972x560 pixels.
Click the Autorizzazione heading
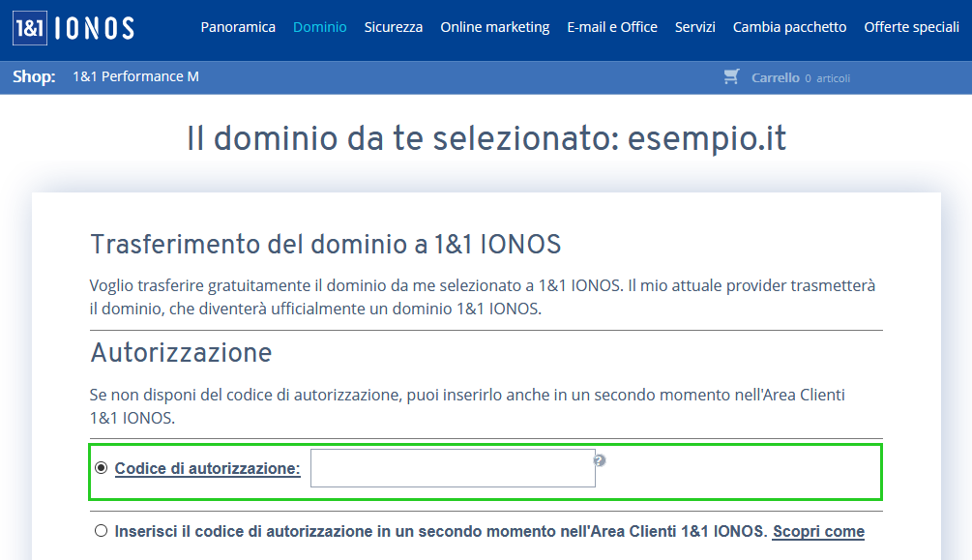point(181,353)
